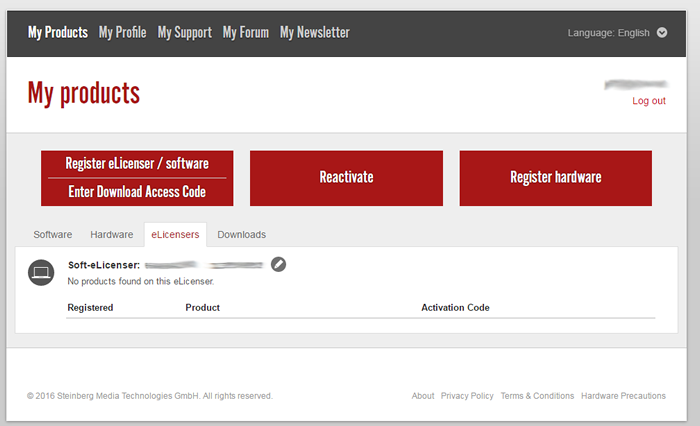Viewport: 700px width, 426px height.
Task: Click the Steinberg copyright notice
Action: (150, 396)
